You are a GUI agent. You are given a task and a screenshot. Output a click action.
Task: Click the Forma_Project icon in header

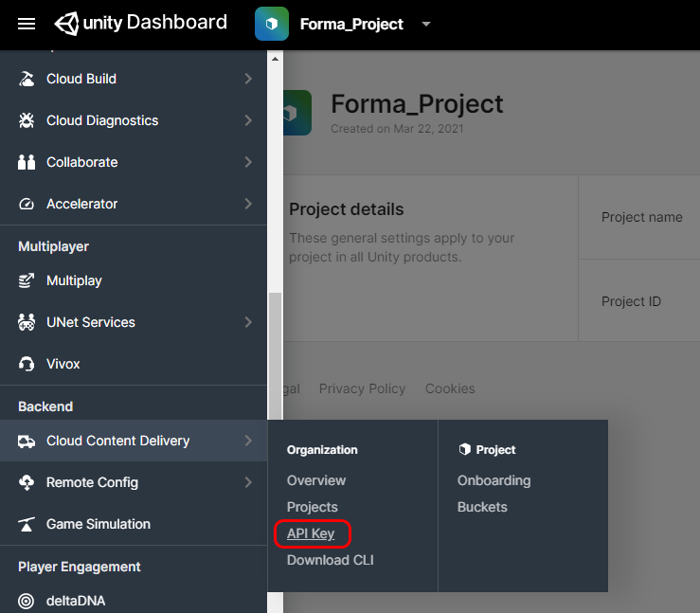272,24
